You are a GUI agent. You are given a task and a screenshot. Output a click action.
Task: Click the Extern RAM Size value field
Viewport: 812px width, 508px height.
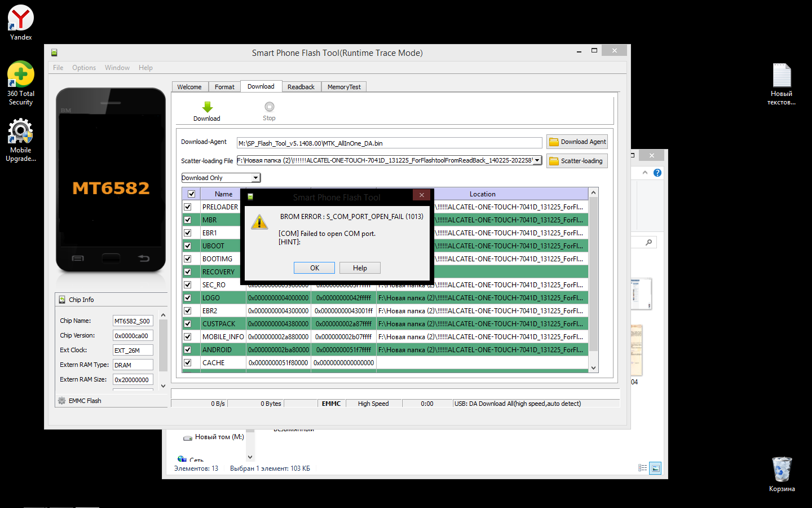(133, 379)
